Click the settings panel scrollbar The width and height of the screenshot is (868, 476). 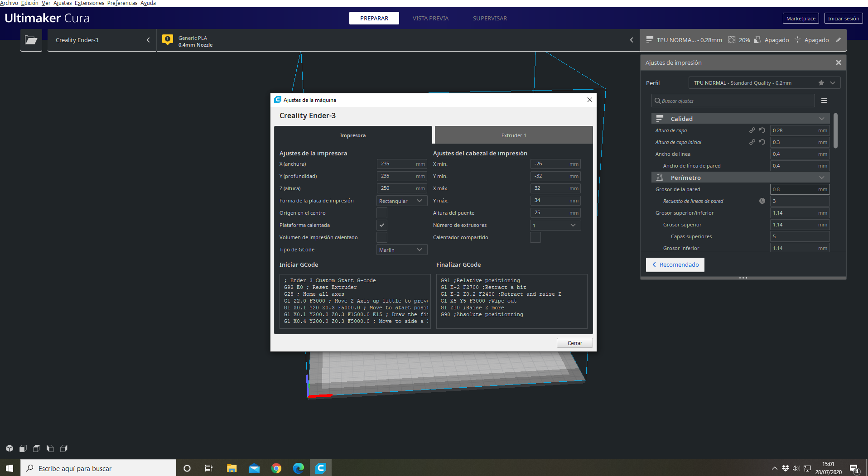coord(835,130)
